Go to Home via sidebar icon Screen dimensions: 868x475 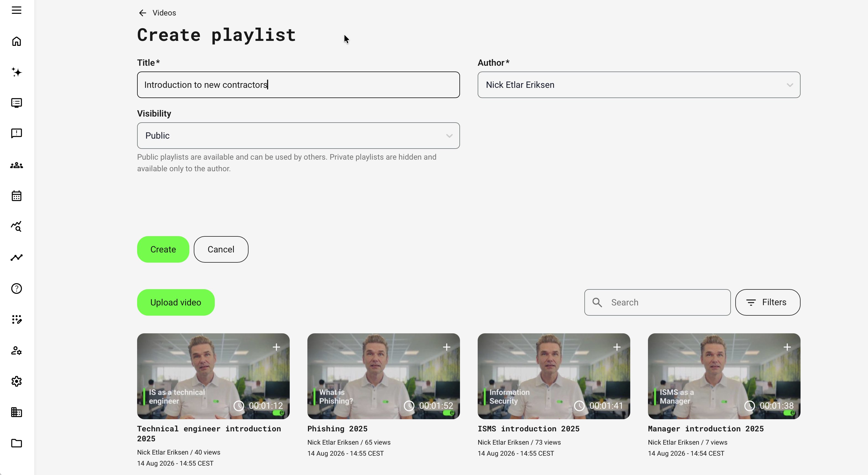click(x=17, y=41)
